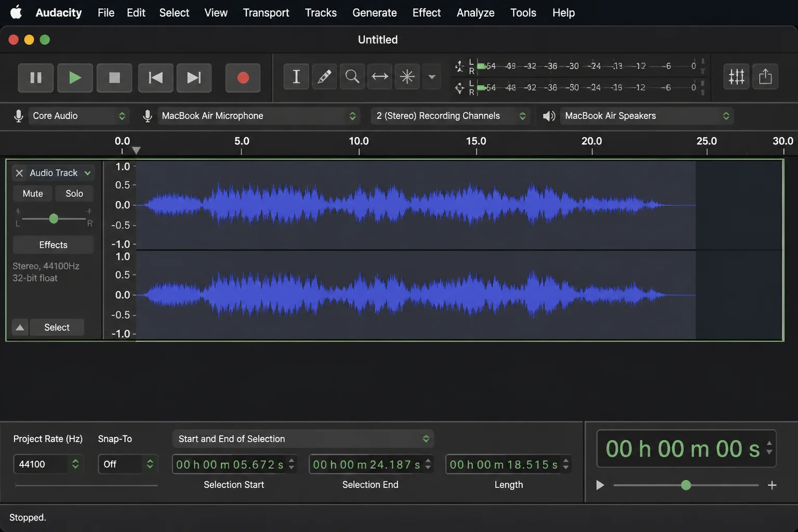798x532 pixels.
Task: Open the Audio Track name menu
Action: click(60, 173)
